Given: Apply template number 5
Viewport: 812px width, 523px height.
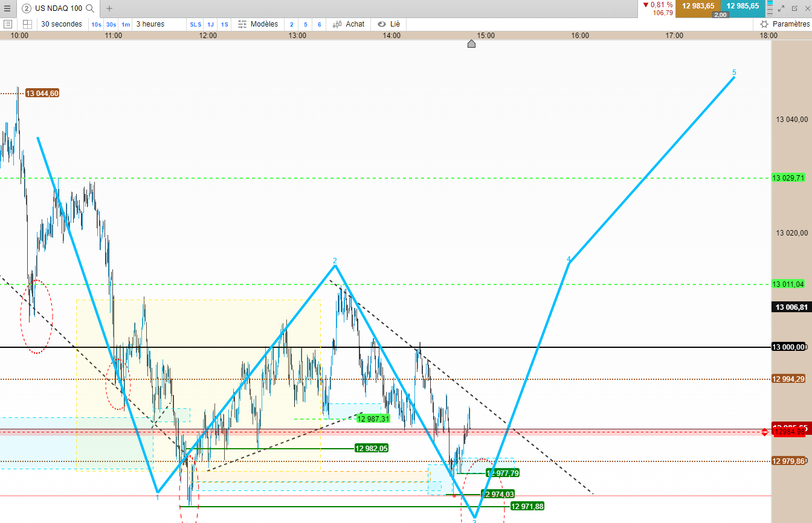Looking at the screenshot, I should 306,25.
